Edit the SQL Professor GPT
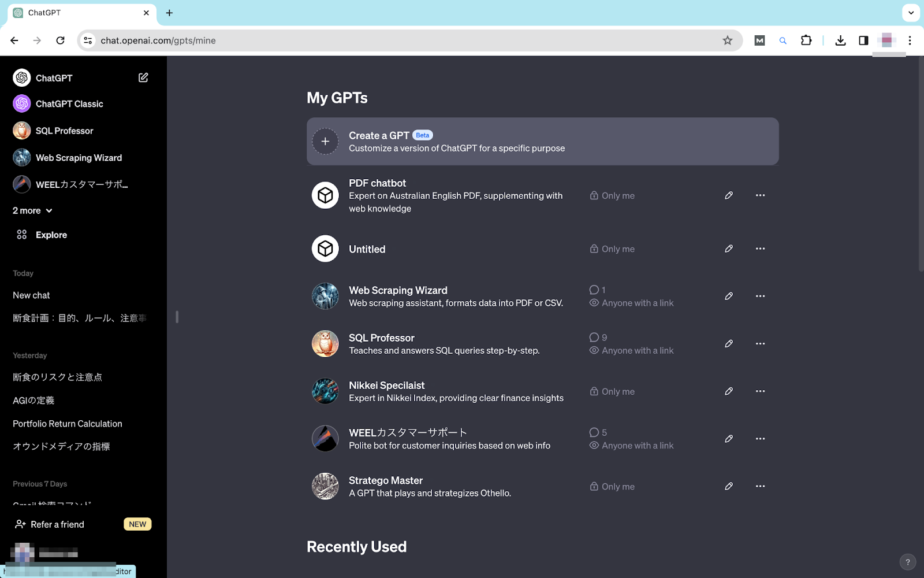Screen dimensions: 924x578 (729, 343)
